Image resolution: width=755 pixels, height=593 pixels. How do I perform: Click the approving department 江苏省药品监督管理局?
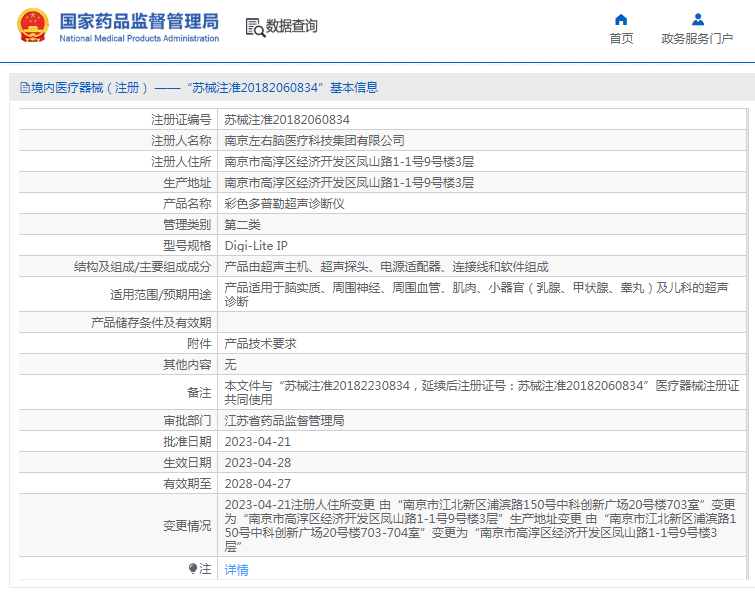point(284,420)
